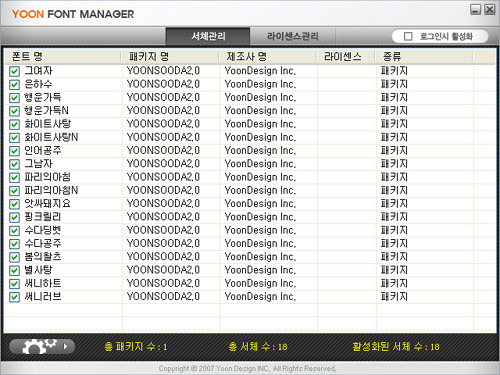Screen dimensions: 500x375
Task: Uncheck the 행운가득 font checkbox
Action: click(x=14, y=98)
